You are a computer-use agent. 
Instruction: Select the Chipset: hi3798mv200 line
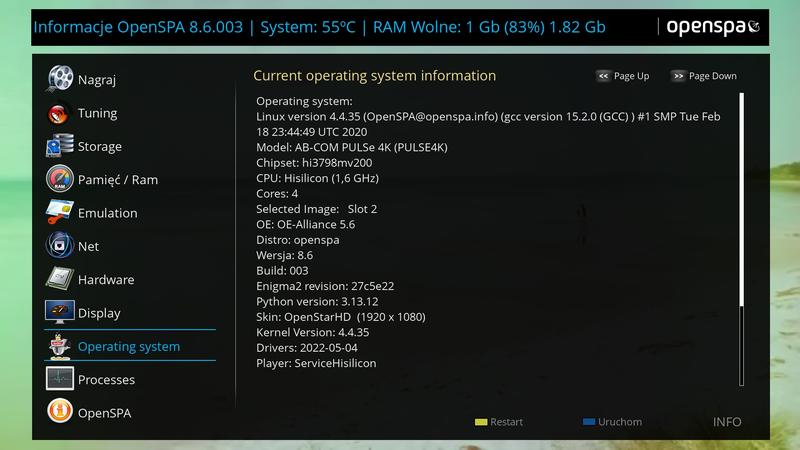click(314, 163)
